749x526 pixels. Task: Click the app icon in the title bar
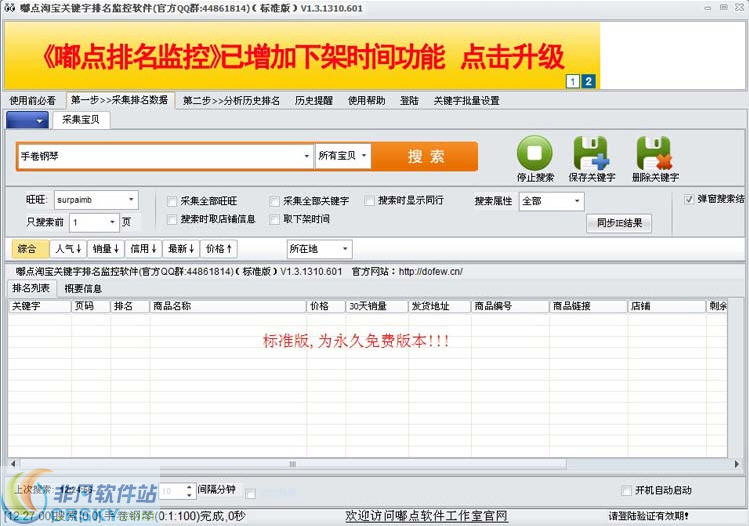(10, 8)
